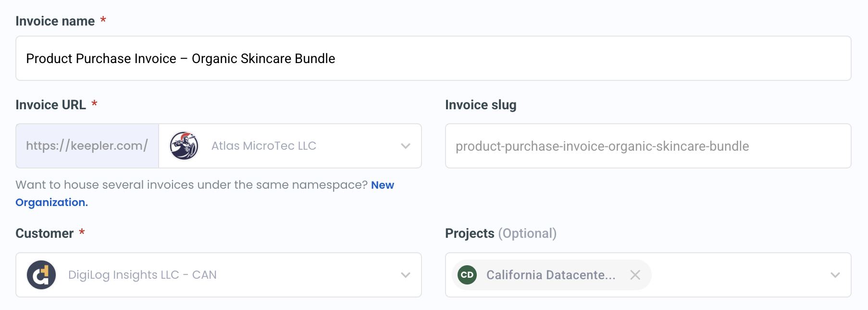Screen dimensions: 868x310
Task: Select the product-purchase-invoice-organic-skincare-bundle slug text
Action: 602,146
